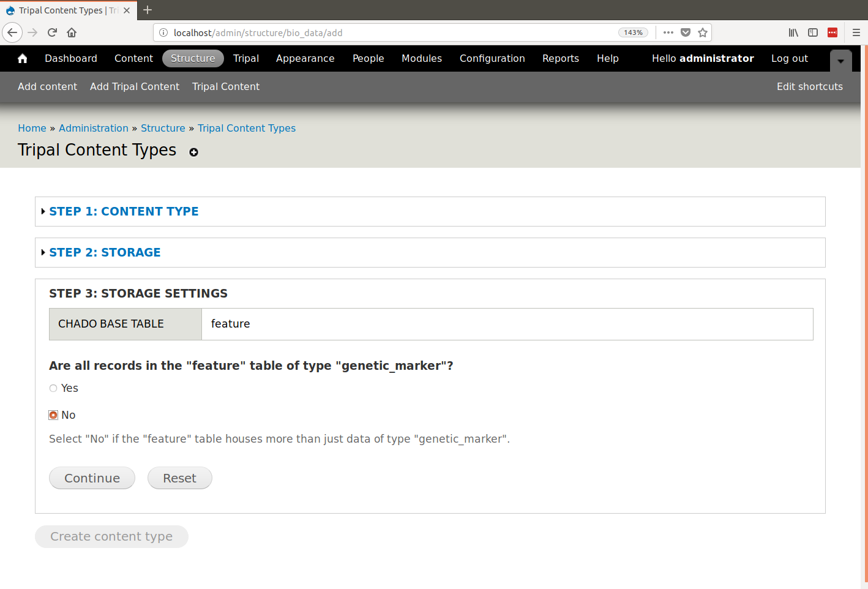The height and width of the screenshot is (589, 868).
Task: Click the URL address bar field
Action: pos(392,32)
